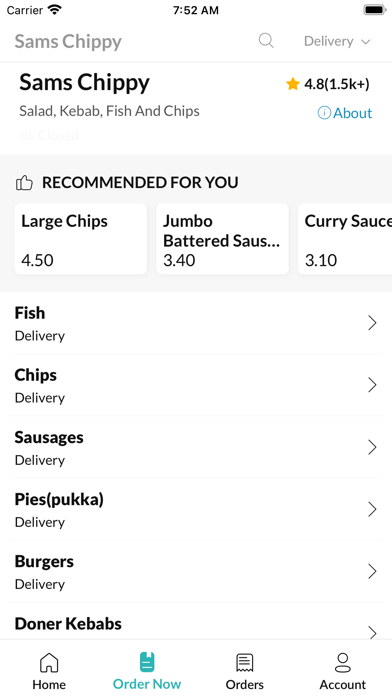Image resolution: width=392 pixels, height=696 pixels.
Task: Open the Account profile tab icon
Action: pyautogui.click(x=343, y=663)
